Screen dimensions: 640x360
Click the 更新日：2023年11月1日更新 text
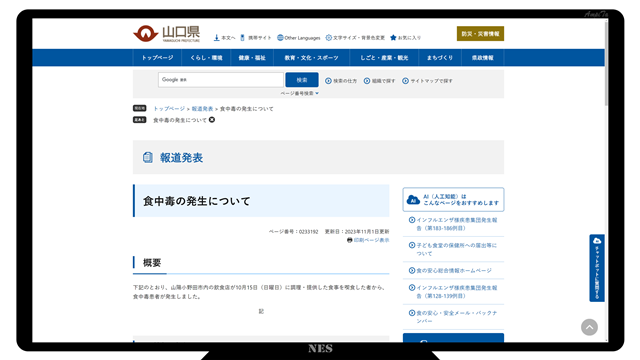pyautogui.click(x=357, y=231)
